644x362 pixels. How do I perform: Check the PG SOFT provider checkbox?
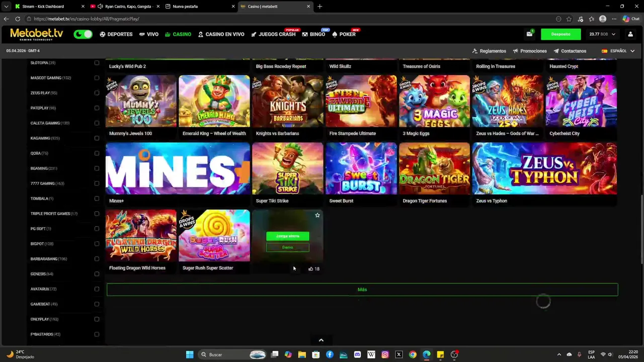click(x=97, y=229)
